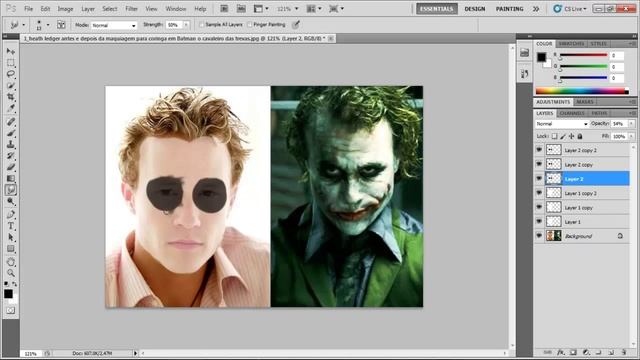Open the Filter menu
The width and height of the screenshot is (640, 360).
131,9
